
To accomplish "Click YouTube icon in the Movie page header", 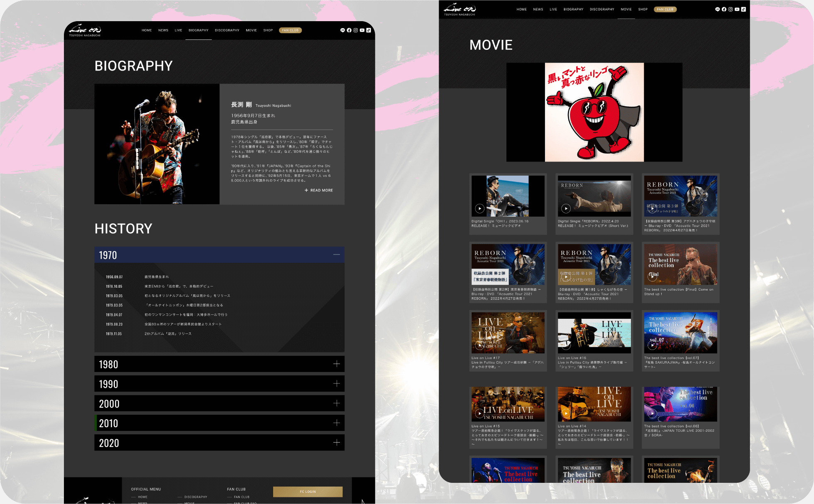I will point(737,9).
